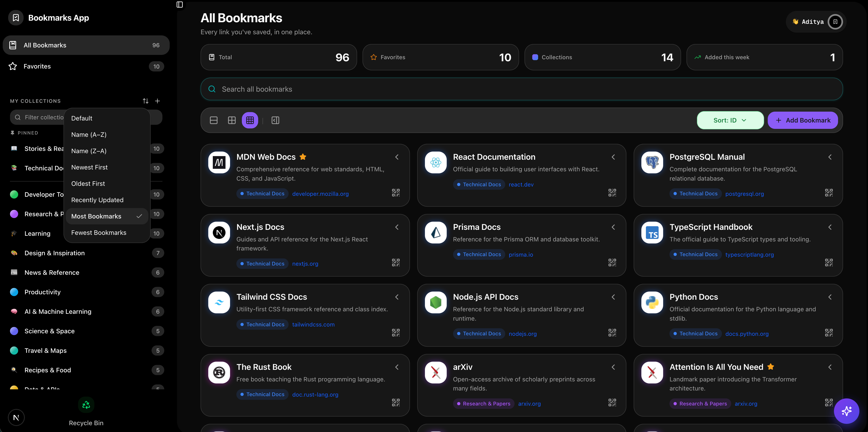Expand the MDN Web Docs card chevron

pos(397,157)
